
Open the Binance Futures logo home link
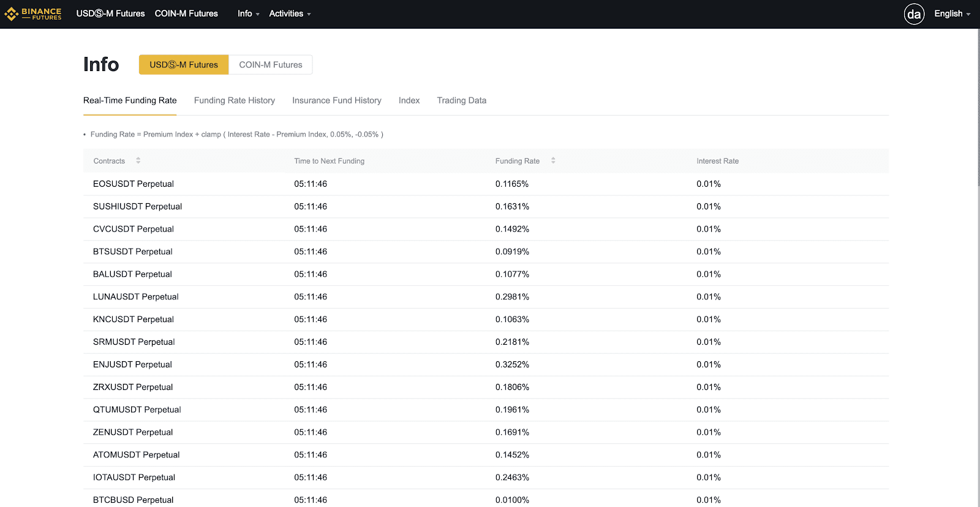tap(33, 13)
